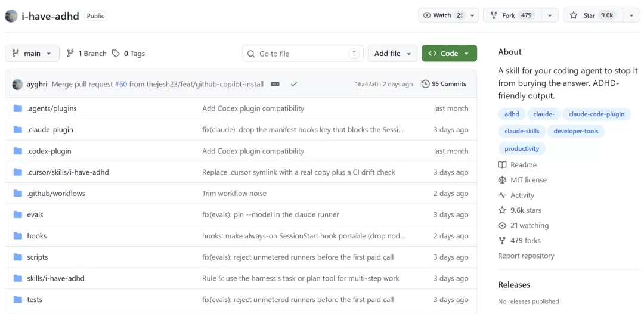Open the green Code dropdown
The width and height of the screenshot is (644, 314).
[x=450, y=54]
